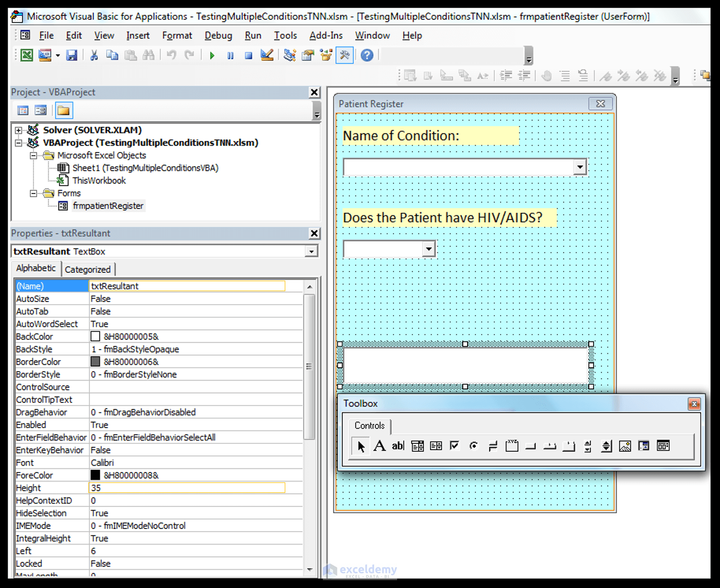Click the Save icon in the toolbar

72,55
